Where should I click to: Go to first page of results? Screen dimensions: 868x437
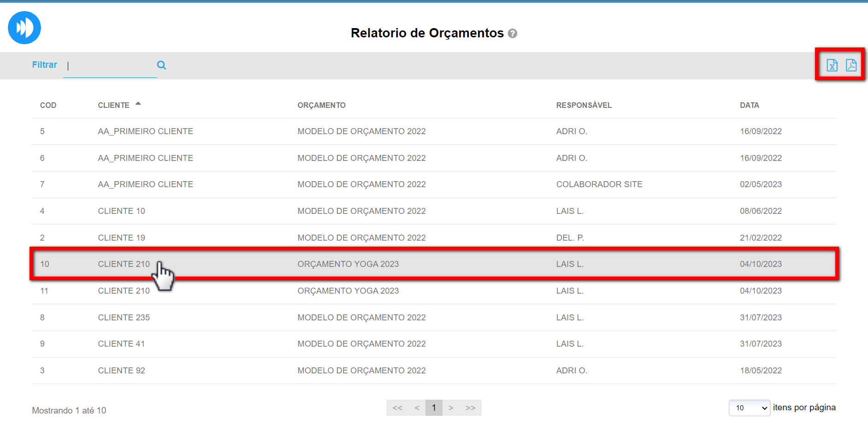coord(397,408)
